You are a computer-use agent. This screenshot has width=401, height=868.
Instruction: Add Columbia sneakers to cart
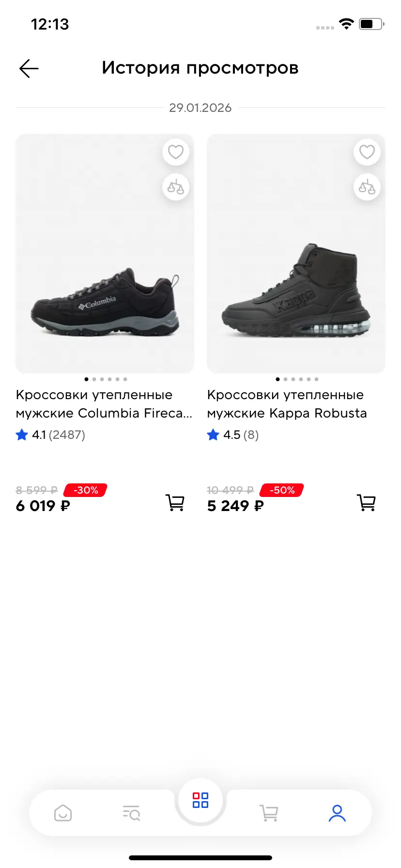(x=175, y=503)
